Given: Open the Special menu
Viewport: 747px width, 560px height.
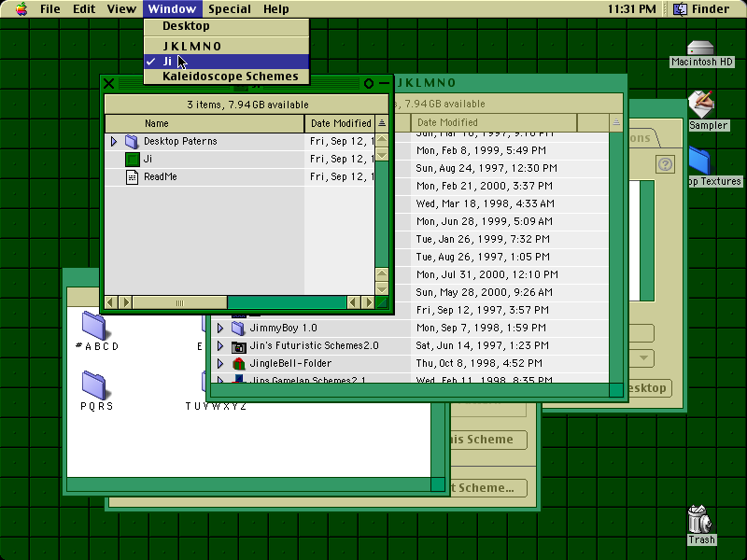Looking at the screenshot, I should tap(229, 8).
